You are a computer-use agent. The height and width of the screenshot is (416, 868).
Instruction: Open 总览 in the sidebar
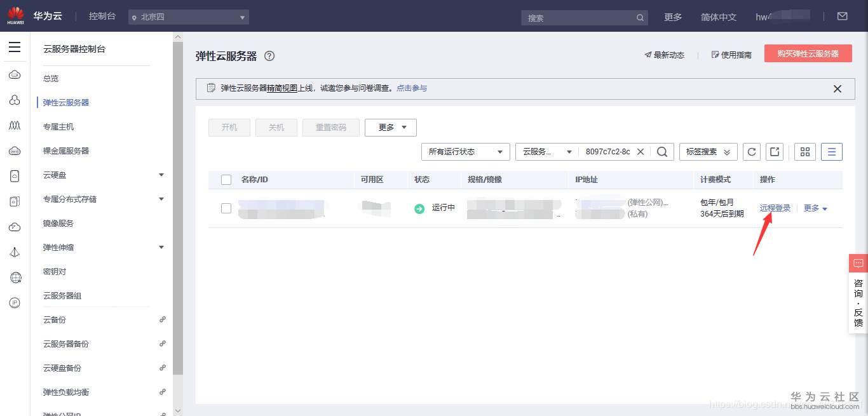click(x=51, y=79)
